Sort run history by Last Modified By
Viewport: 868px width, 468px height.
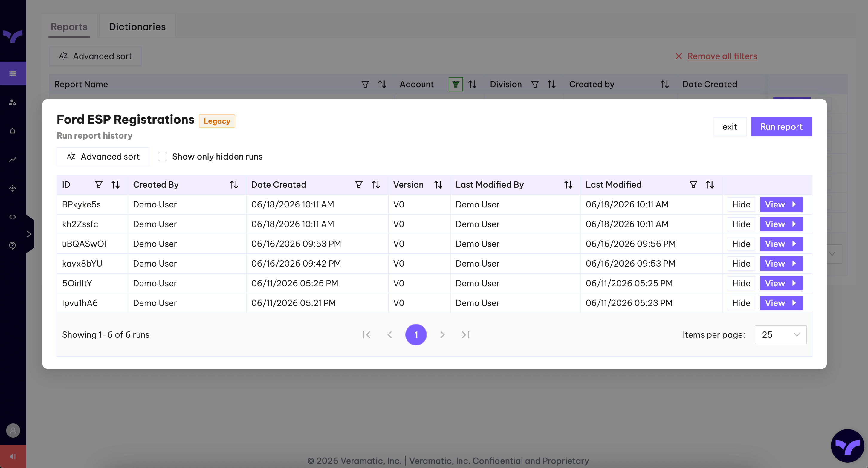click(568, 185)
